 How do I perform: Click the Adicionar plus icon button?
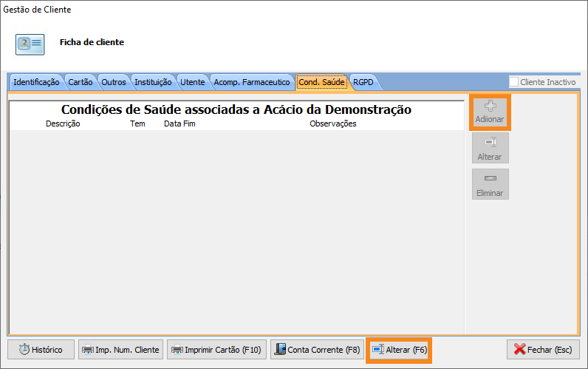pyautogui.click(x=490, y=112)
